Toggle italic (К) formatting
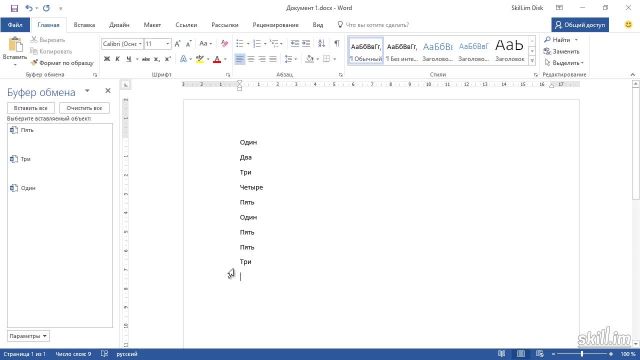This screenshot has height=360, width=640. 118,59
